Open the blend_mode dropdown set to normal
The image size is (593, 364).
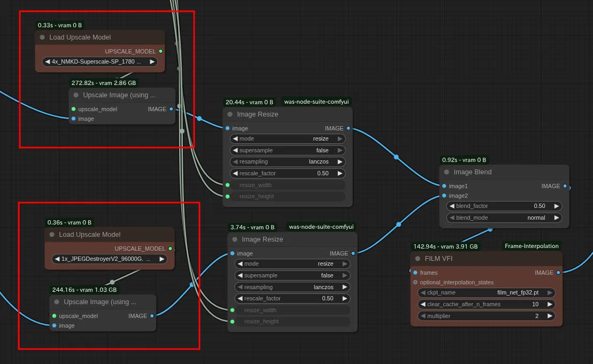pos(504,218)
